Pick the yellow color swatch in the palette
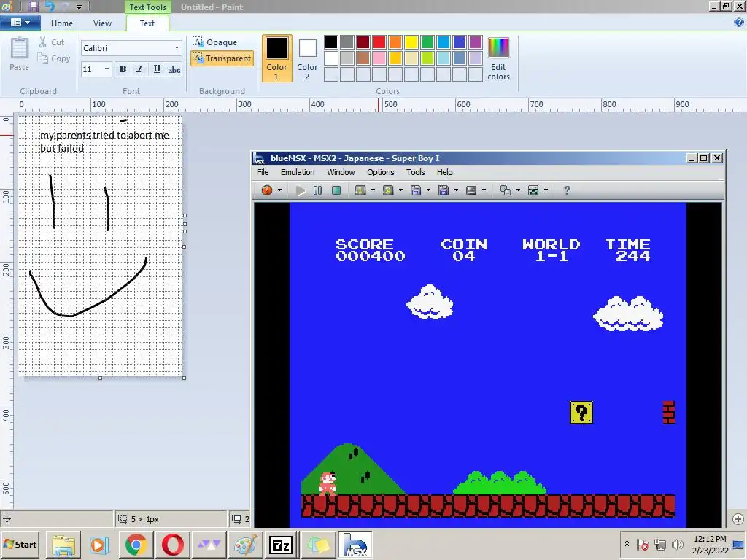 tap(411, 42)
